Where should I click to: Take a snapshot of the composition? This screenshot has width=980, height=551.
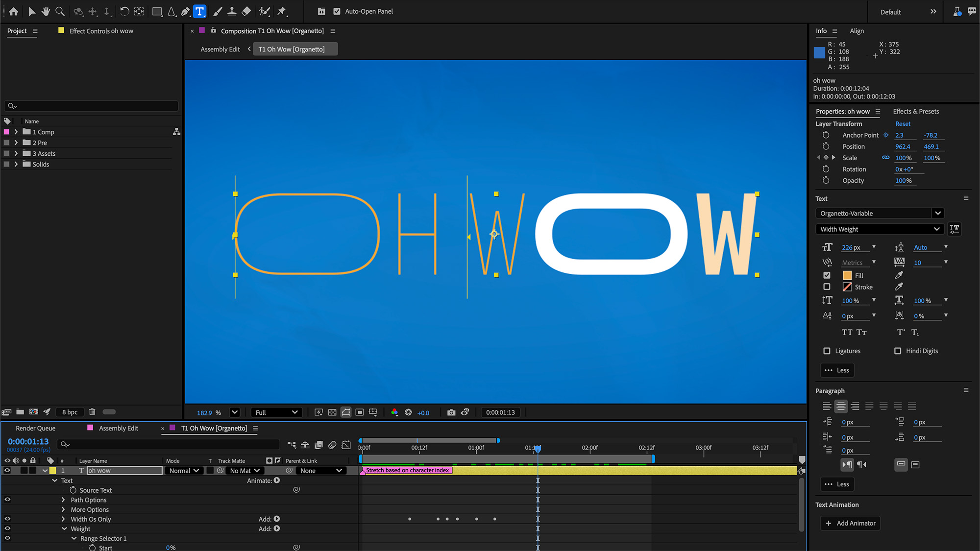[x=451, y=412]
